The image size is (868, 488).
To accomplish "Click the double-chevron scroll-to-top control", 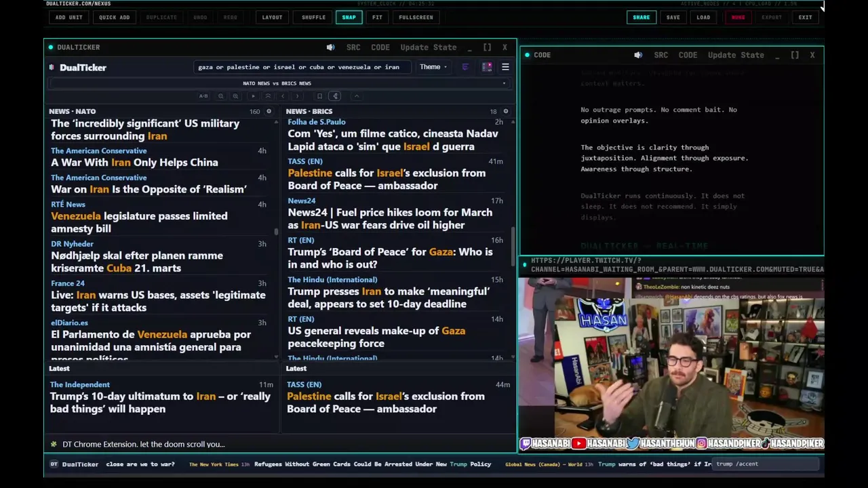I will 268,96.
